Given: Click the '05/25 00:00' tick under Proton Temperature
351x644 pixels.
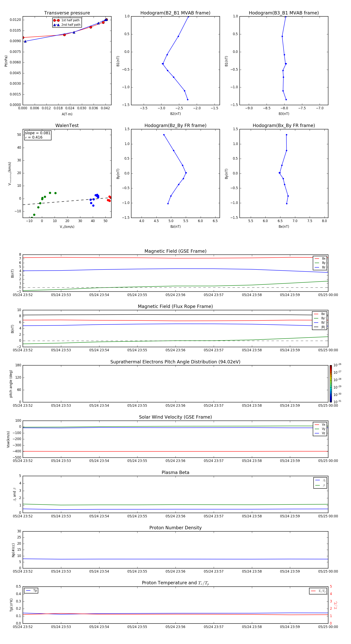Looking at the screenshot, I should pyautogui.click(x=328, y=627).
